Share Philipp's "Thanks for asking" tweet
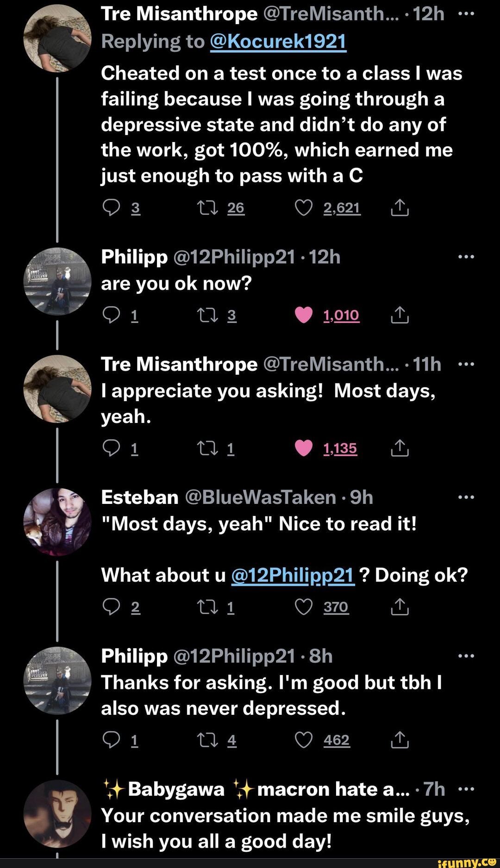 (400, 740)
